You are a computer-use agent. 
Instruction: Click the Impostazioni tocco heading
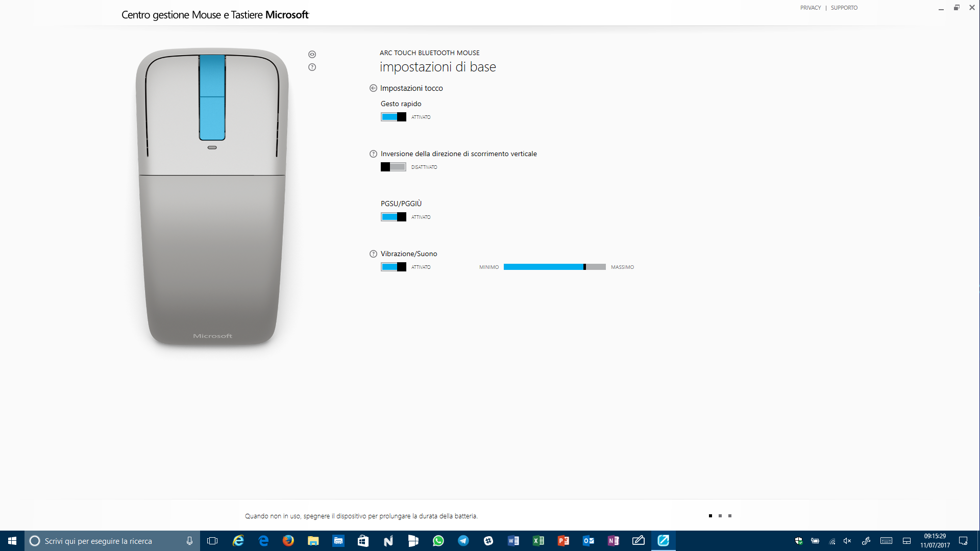click(411, 88)
